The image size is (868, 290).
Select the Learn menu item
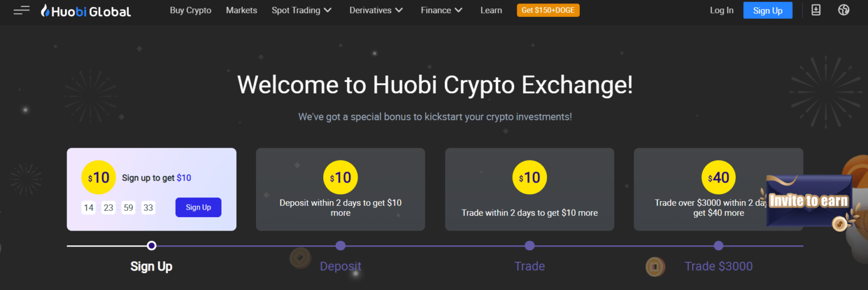click(x=491, y=10)
